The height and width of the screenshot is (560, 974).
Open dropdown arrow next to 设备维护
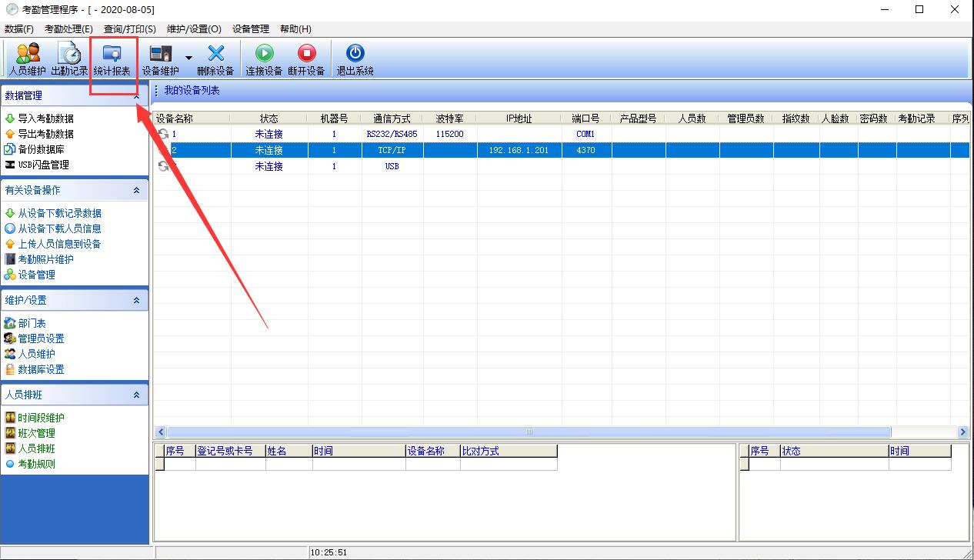click(x=188, y=58)
